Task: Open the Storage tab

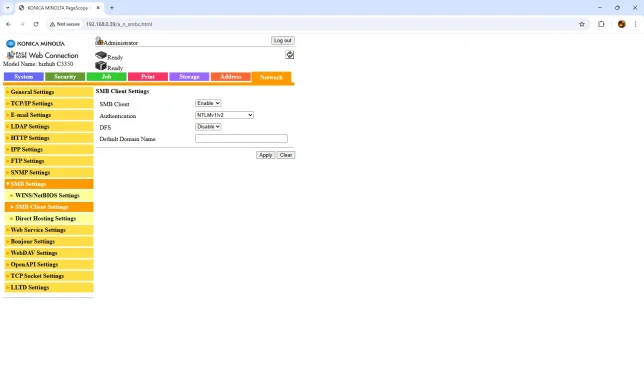Action: click(189, 77)
